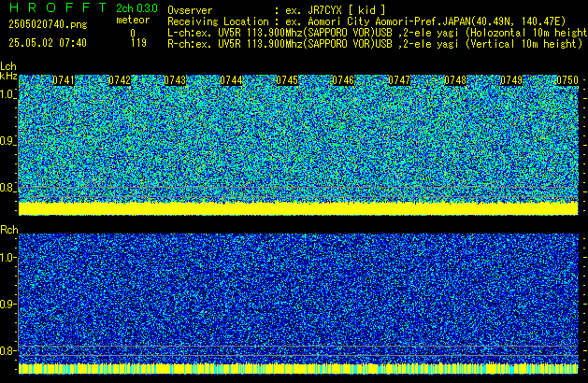Click the 1.0 kHz tick on Lch axis
The width and height of the screenshot is (588, 383).
7,94
